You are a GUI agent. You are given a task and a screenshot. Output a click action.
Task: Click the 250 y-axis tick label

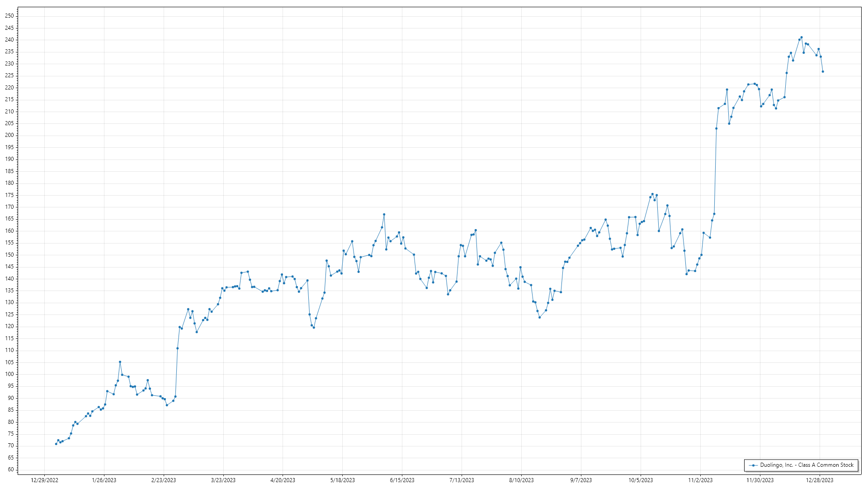(9, 16)
